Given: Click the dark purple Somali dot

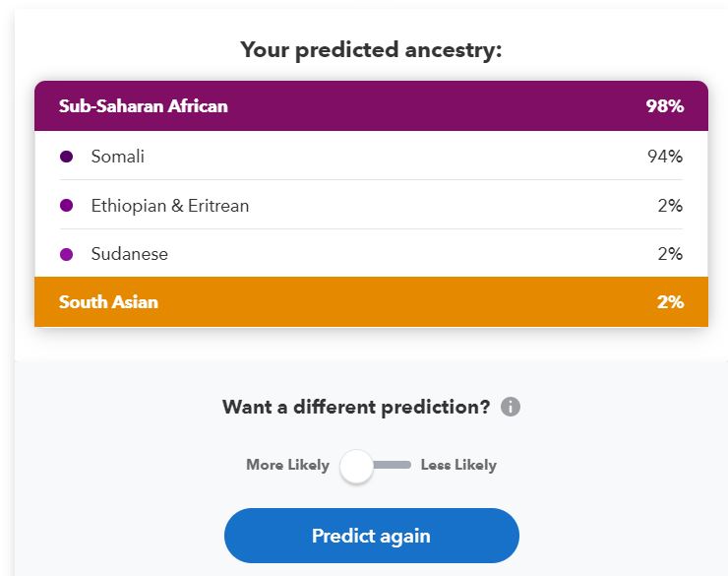Looking at the screenshot, I should tap(67, 157).
